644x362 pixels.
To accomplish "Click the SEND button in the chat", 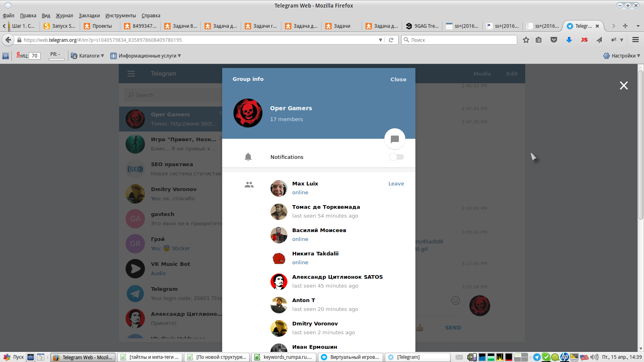I will (x=453, y=327).
